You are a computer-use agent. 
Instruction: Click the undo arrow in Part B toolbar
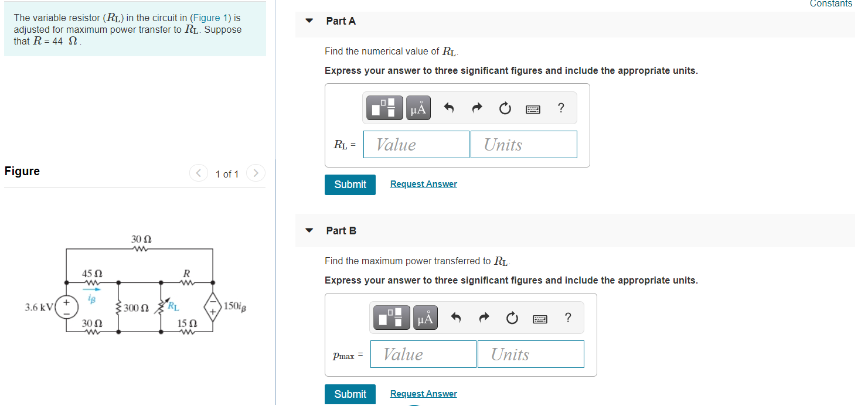[455, 317]
